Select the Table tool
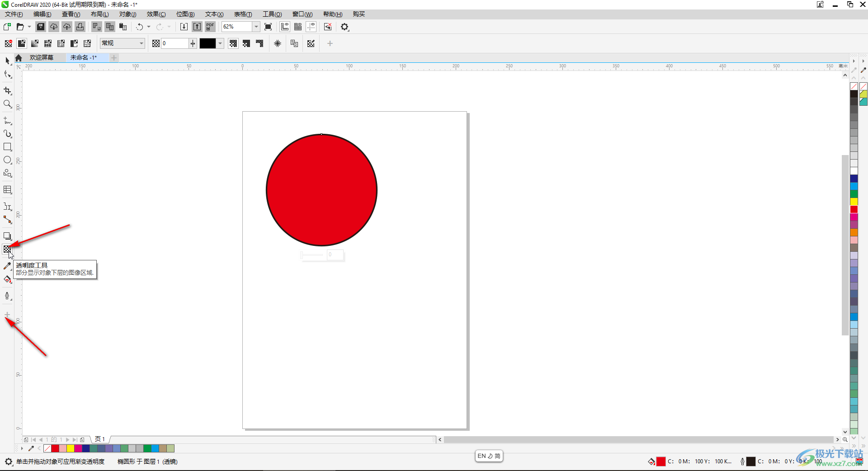Viewport: 868px width, 471px height. [7, 190]
